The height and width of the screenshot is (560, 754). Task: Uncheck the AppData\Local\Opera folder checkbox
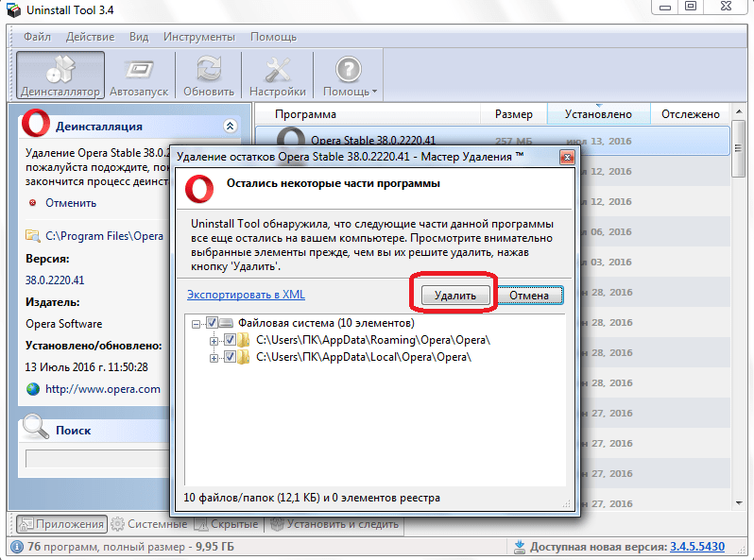pyautogui.click(x=230, y=357)
